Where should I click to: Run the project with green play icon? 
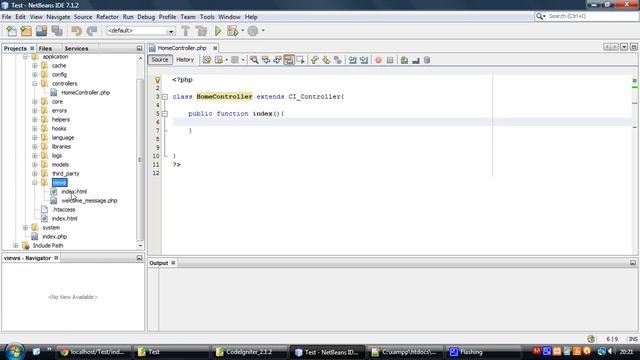[218, 31]
